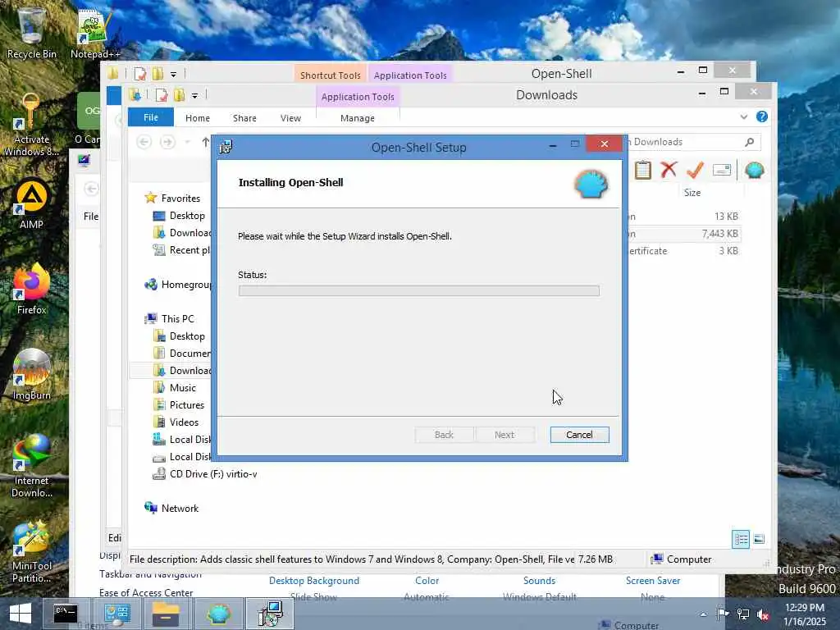Open Music folder in navigation pane

tap(183, 388)
